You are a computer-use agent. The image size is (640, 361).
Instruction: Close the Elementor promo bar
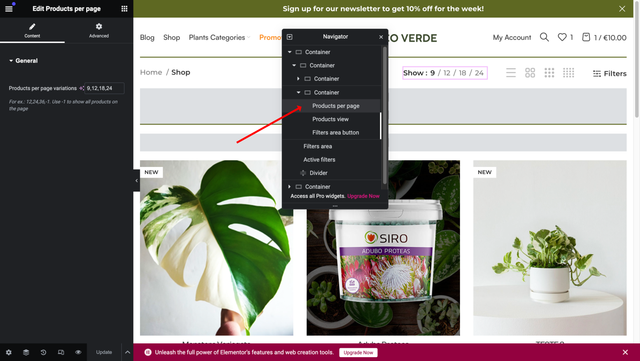625,352
